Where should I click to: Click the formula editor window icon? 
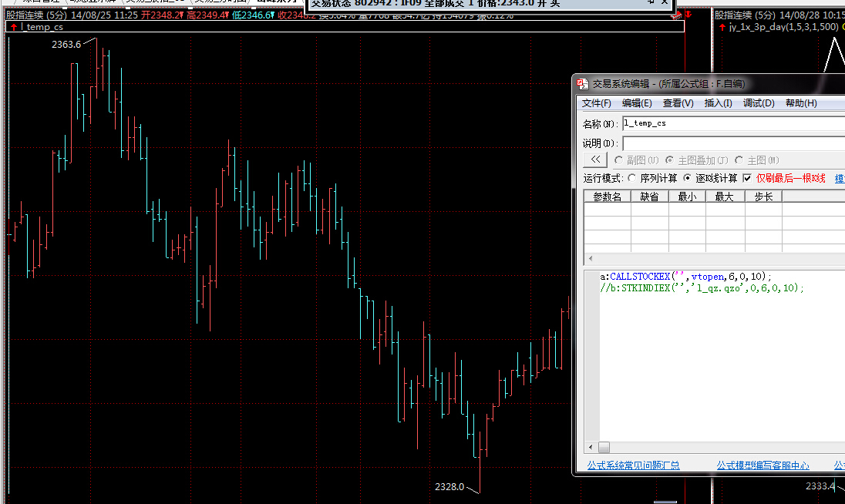(x=583, y=84)
